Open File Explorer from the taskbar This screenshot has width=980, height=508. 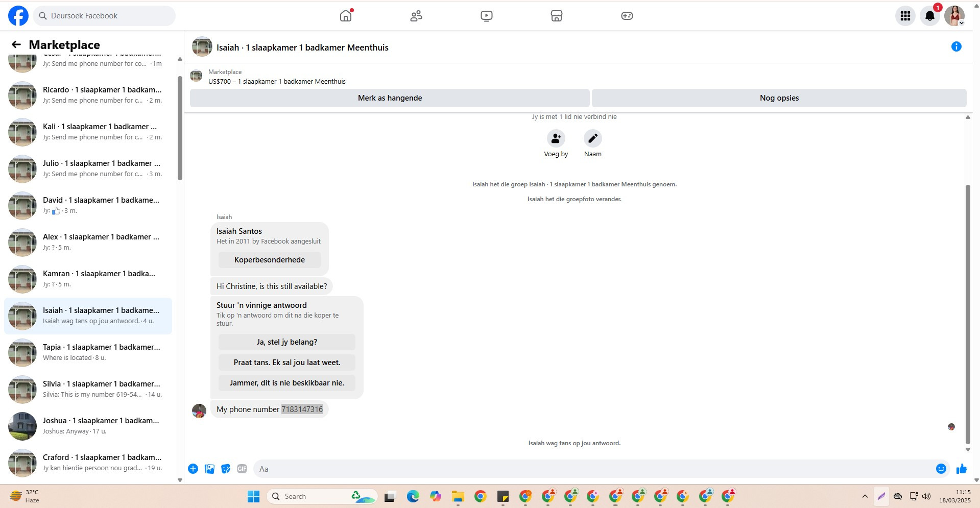(x=458, y=496)
